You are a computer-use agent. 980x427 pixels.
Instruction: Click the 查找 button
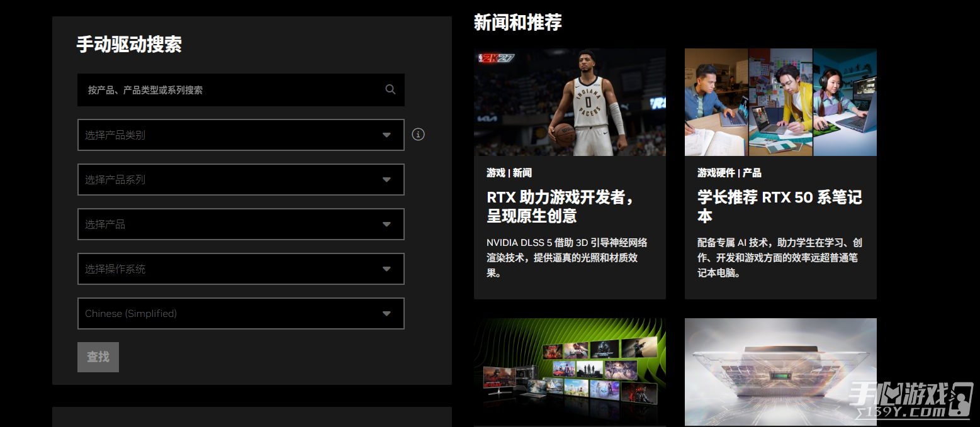98,357
